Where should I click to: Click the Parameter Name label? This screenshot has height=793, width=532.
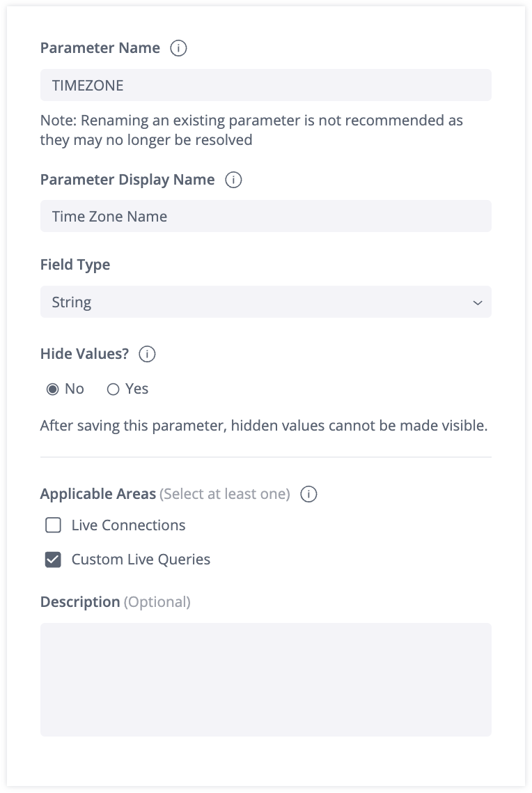100,47
